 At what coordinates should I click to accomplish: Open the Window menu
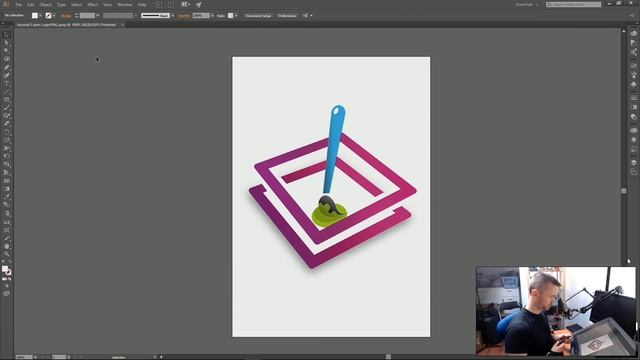coord(125,4)
